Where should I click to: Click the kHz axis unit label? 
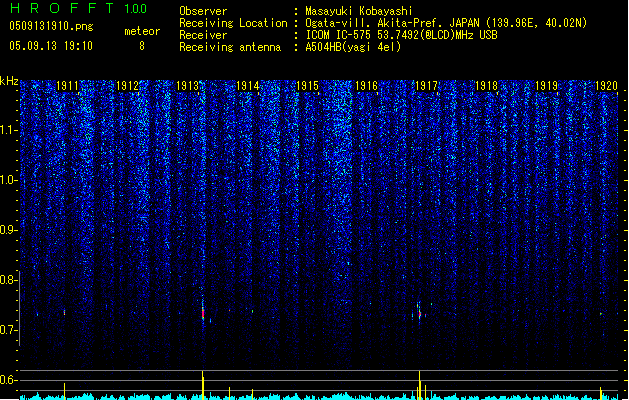click(9, 81)
